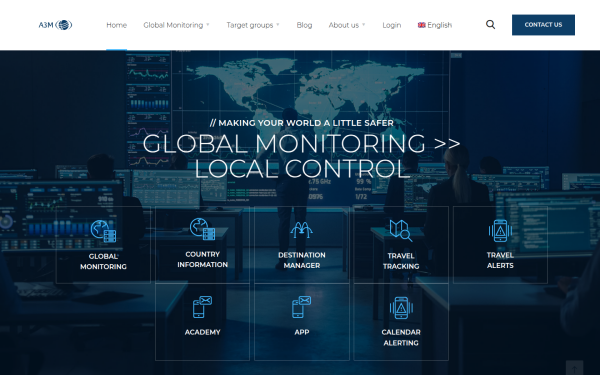The width and height of the screenshot is (600, 375).
Task: Open the Blog menu item
Action: [x=304, y=25]
